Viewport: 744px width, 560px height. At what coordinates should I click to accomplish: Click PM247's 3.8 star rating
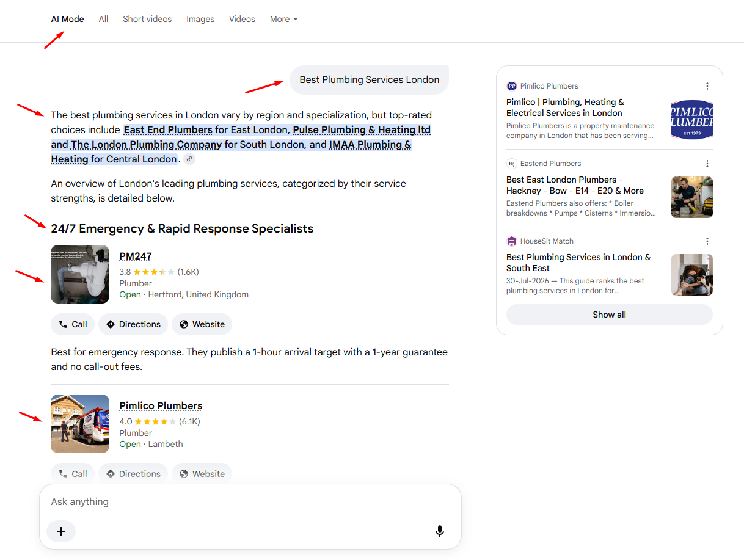(x=159, y=272)
